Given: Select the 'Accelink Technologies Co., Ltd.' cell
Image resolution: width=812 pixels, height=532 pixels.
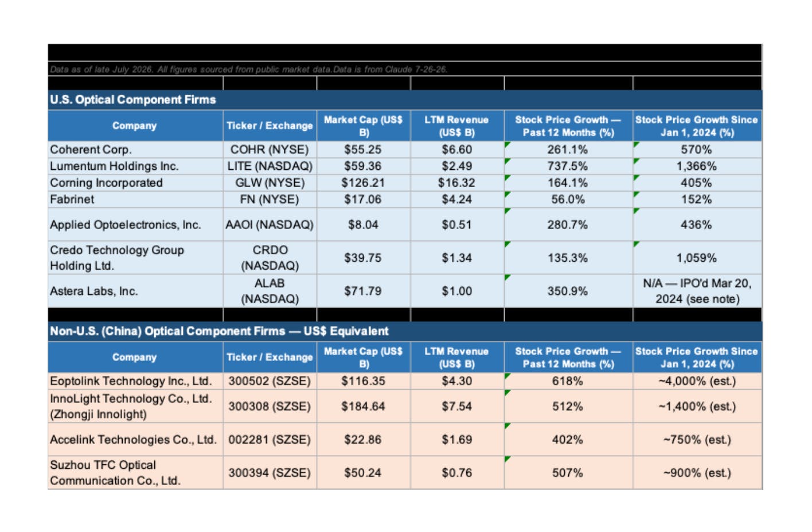Looking at the screenshot, I should point(135,440).
